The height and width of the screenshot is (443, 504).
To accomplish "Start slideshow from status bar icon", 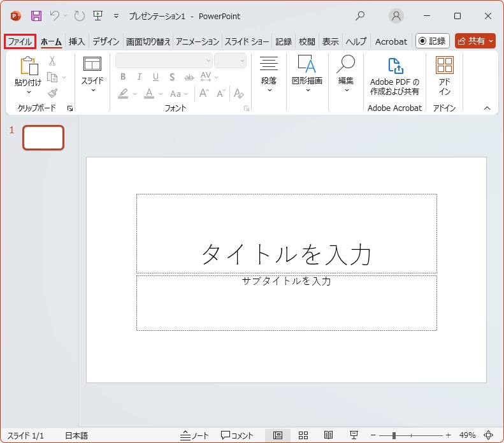I will [x=354, y=435].
